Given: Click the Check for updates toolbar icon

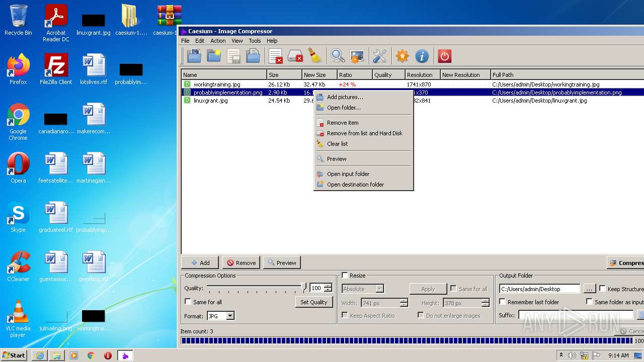Looking at the screenshot, I should 402,56.
